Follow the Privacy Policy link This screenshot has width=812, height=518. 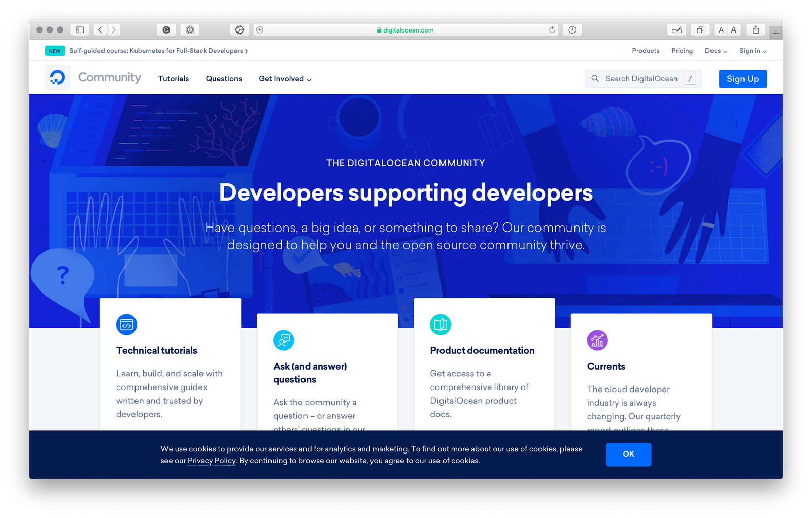[x=212, y=461]
